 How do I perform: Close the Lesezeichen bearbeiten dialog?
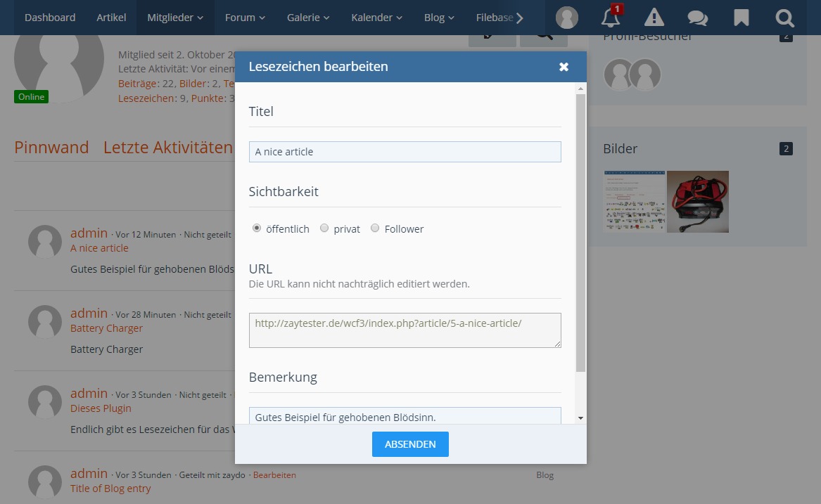pyautogui.click(x=564, y=67)
